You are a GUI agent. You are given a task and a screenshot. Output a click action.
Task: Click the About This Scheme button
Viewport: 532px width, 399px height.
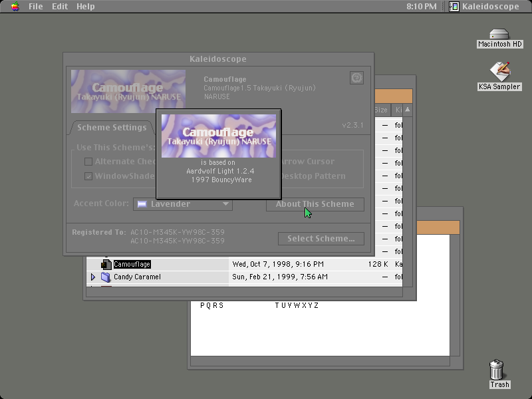pyautogui.click(x=315, y=204)
